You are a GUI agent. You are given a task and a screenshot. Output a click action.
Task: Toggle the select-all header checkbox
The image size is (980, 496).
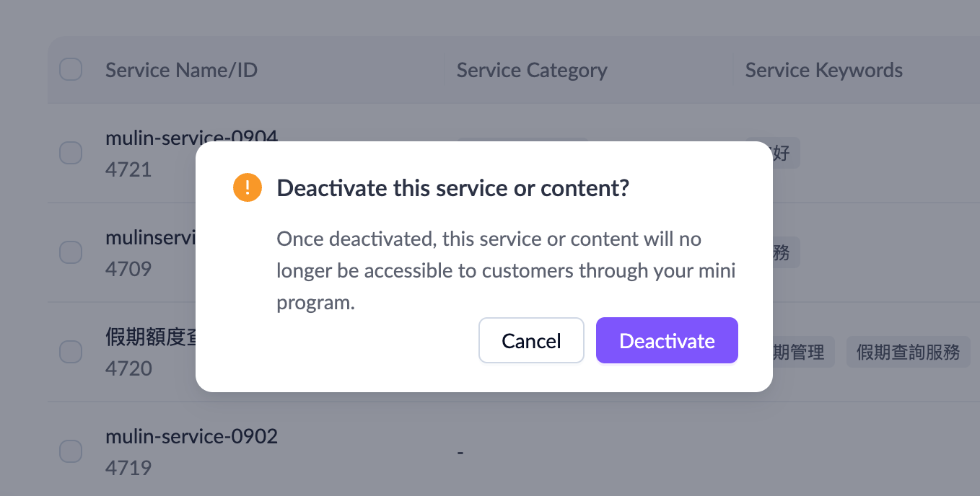(71, 70)
